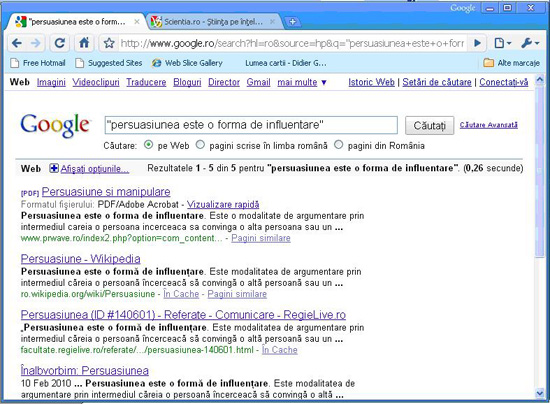Click the browser Forward arrow
Viewport: 550px width, 404px height.
pos(35,43)
